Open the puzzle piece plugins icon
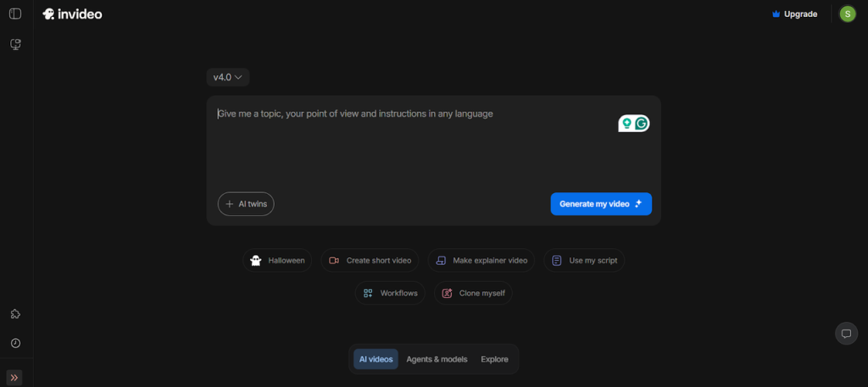 (15, 314)
